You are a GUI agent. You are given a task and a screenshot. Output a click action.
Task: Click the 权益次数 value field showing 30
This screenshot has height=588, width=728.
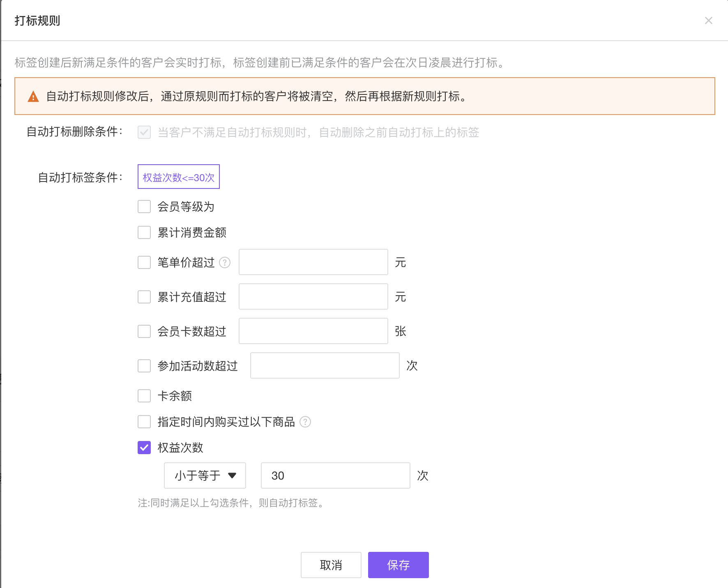[x=335, y=475]
